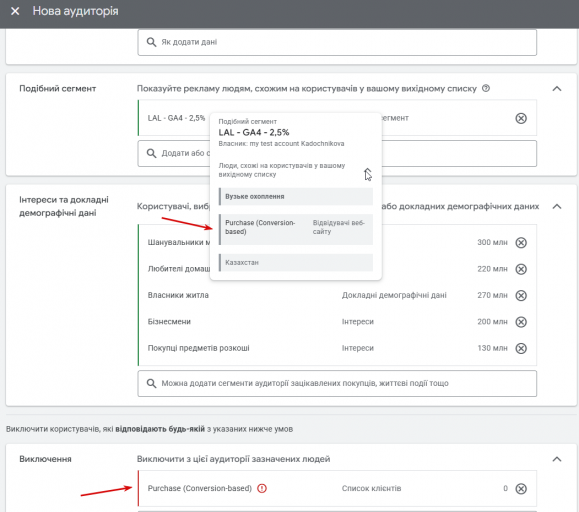Click the Як додати дані search field

coord(337,42)
